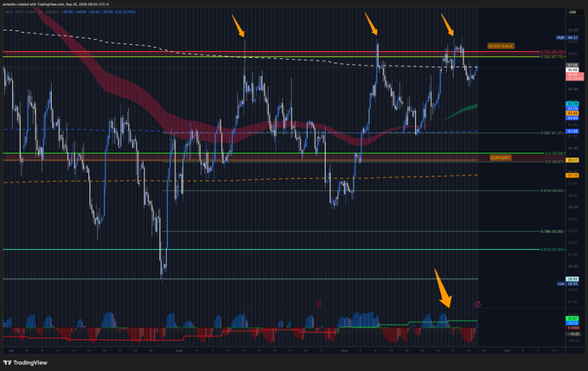Screen dimensions: 588x371
Task: Select the red 0.382 (48.20) Fibonacci level label
Action: [x=552, y=51]
